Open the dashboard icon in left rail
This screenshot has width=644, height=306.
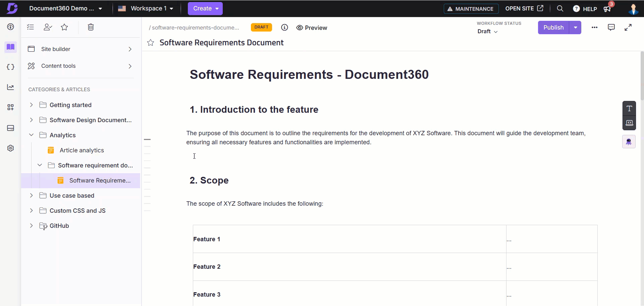(10, 27)
